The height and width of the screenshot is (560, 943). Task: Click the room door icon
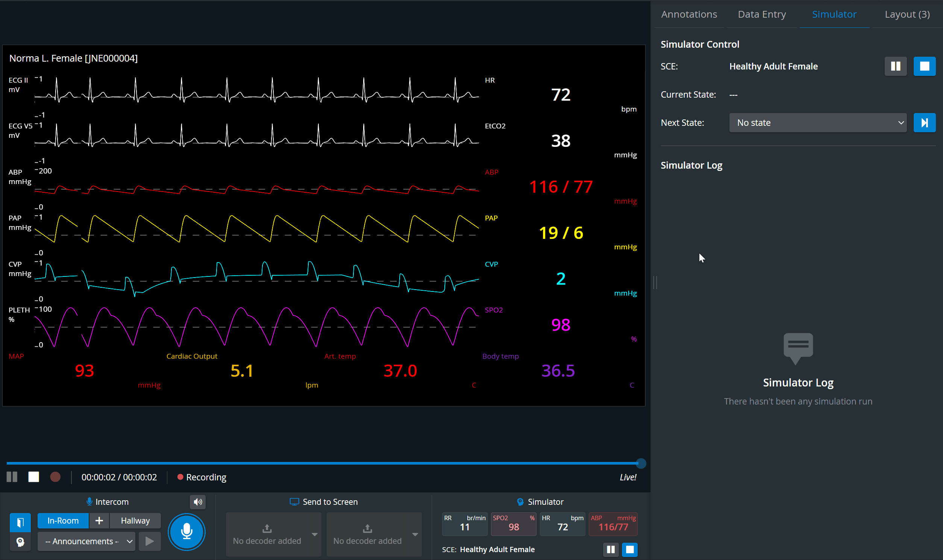point(20,522)
